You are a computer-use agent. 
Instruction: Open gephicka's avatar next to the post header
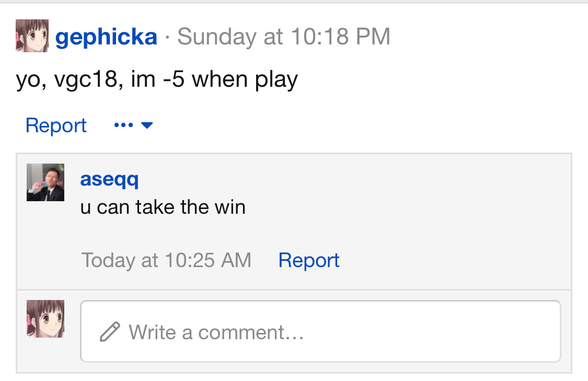tap(32, 36)
